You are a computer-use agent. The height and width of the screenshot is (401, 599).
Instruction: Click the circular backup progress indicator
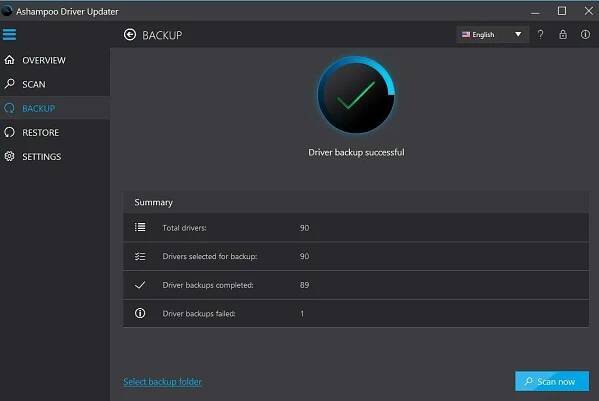[356, 95]
